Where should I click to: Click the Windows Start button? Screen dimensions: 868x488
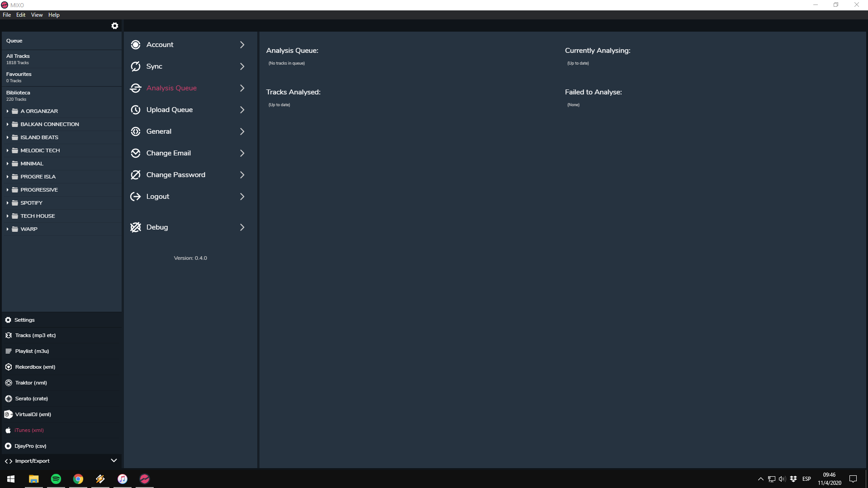[x=11, y=479]
